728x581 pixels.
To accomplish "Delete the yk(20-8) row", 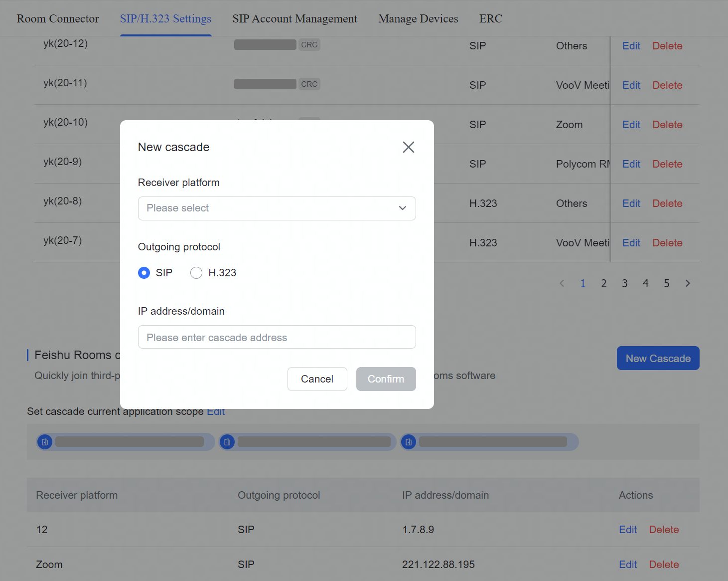I will click(668, 203).
